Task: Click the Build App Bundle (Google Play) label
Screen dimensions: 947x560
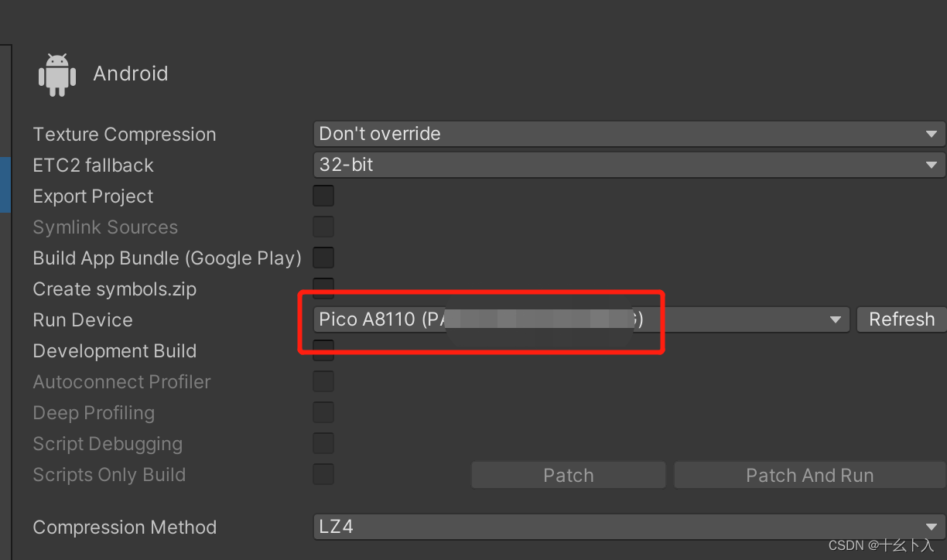Action: 167,258
